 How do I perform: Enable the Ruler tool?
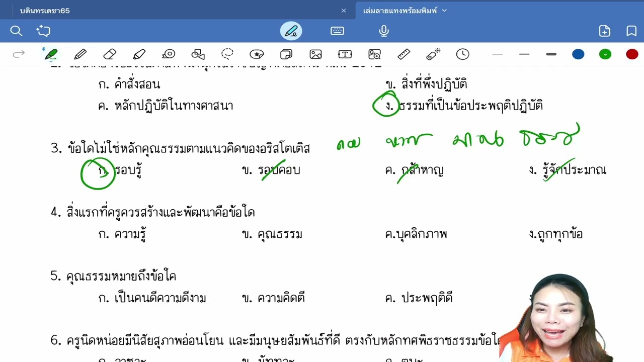pos(404,54)
